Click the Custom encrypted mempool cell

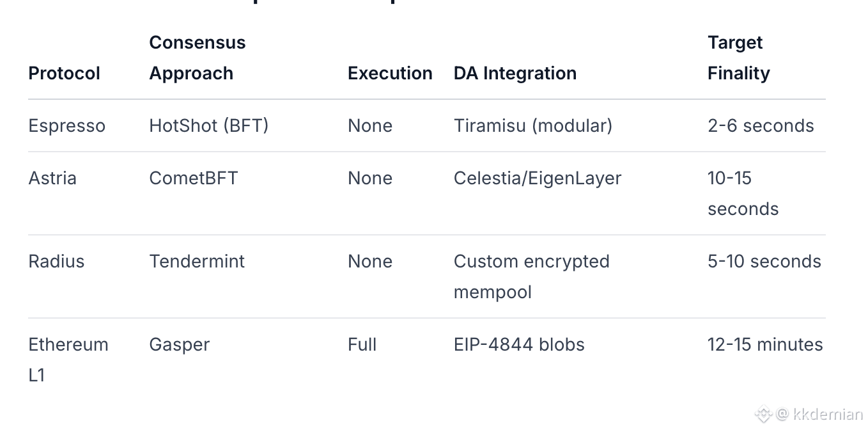tap(531, 276)
